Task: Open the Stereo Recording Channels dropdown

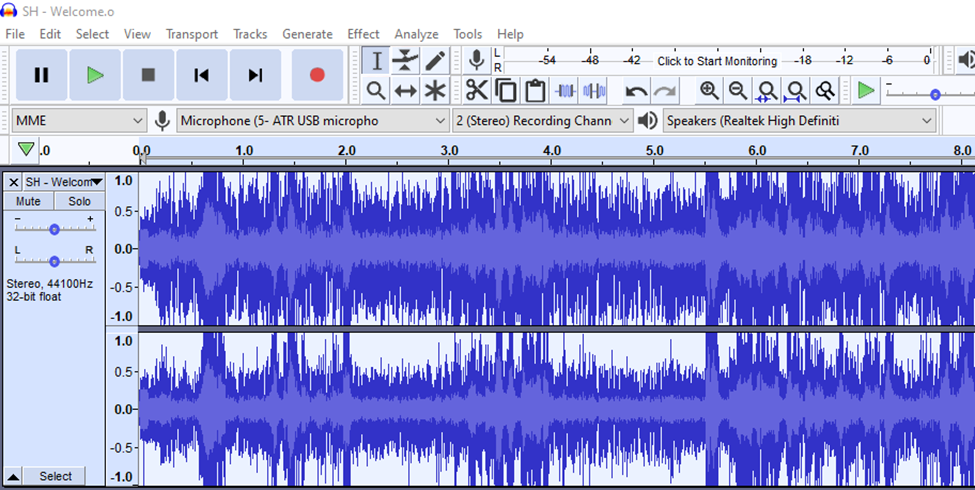Action: 542,121
